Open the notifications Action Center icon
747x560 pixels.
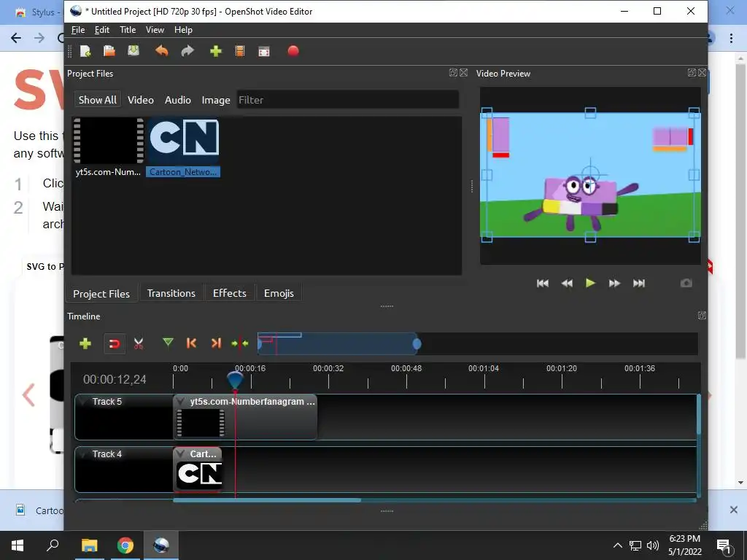click(724, 545)
